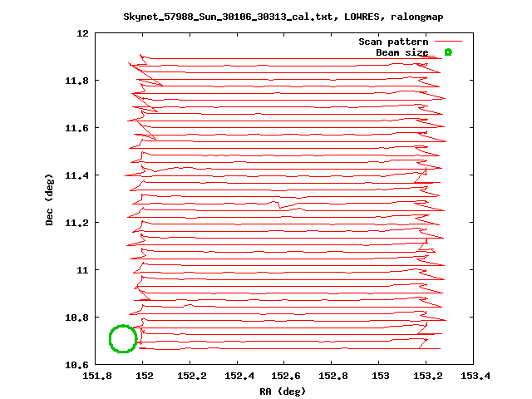
Task: Click the Dec axis tick label 12
Action: tap(82, 33)
